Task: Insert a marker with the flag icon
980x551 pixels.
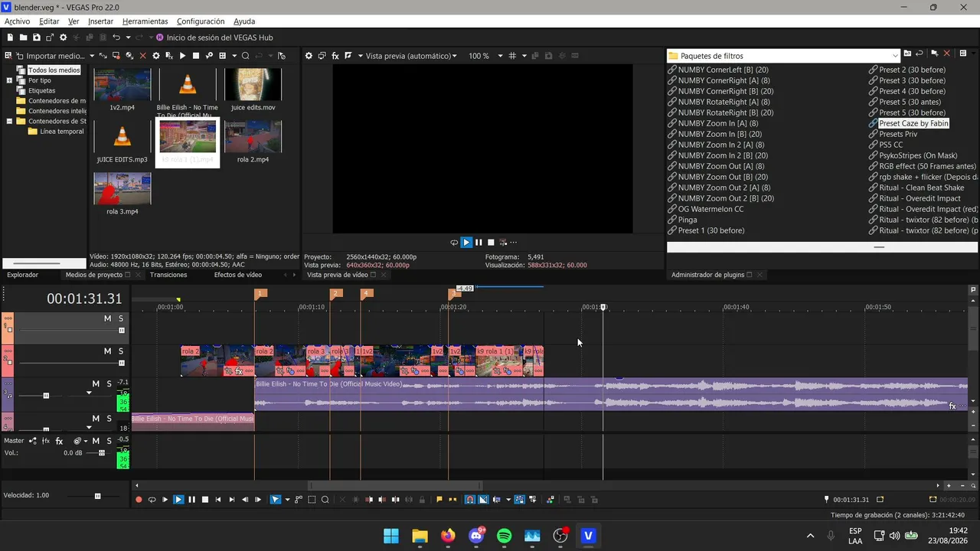Action: click(439, 500)
